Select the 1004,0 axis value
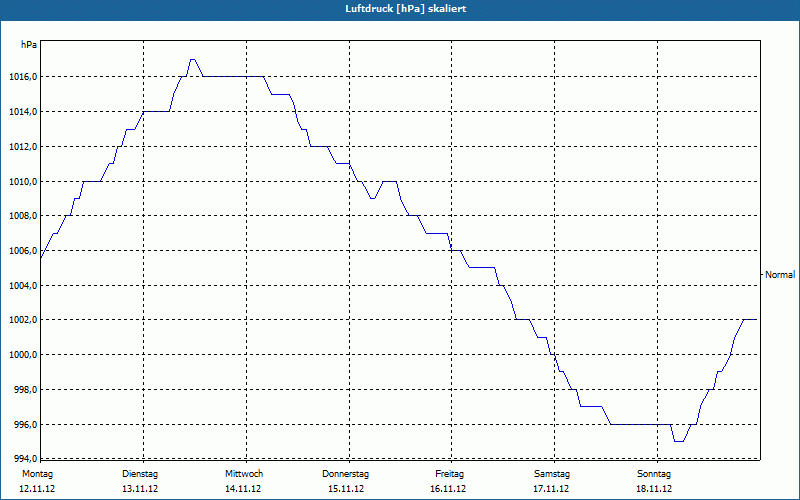Image resolution: width=800 pixels, height=500 pixels. click(x=23, y=285)
